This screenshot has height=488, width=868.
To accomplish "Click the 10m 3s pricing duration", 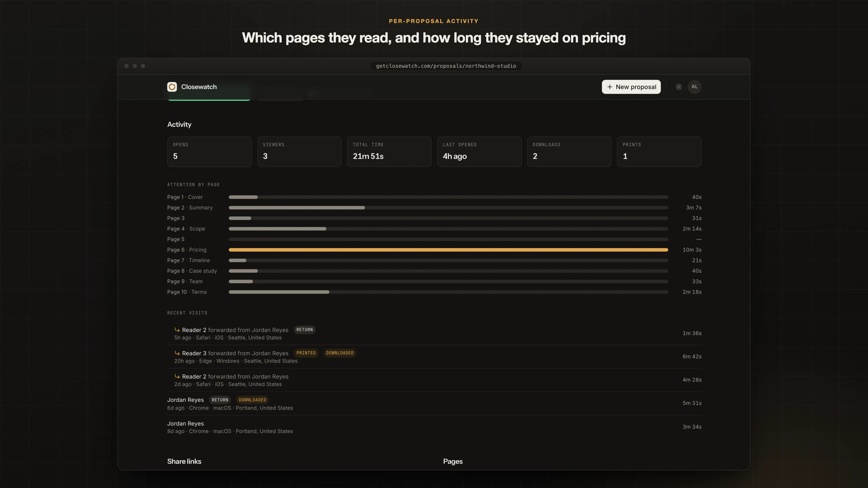I will tap(692, 250).
